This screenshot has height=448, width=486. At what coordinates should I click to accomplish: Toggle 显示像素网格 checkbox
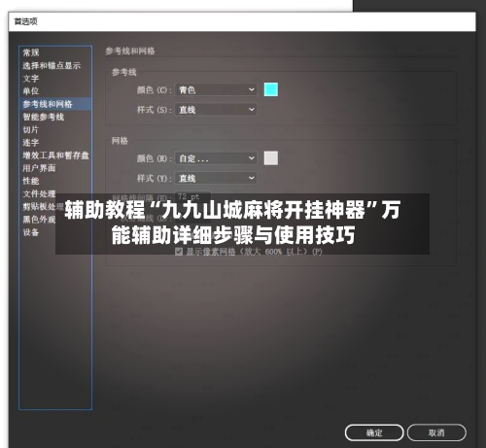pyautogui.click(x=179, y=252)
